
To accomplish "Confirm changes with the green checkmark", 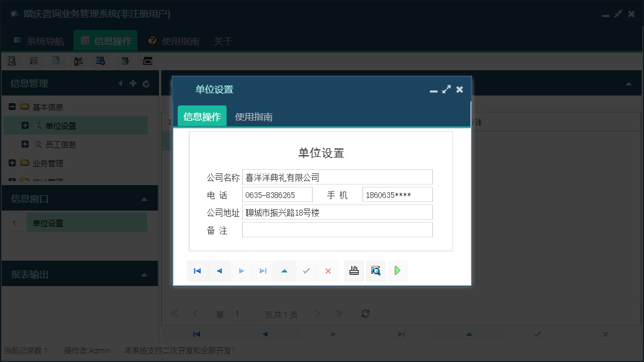I will [306, 271].
